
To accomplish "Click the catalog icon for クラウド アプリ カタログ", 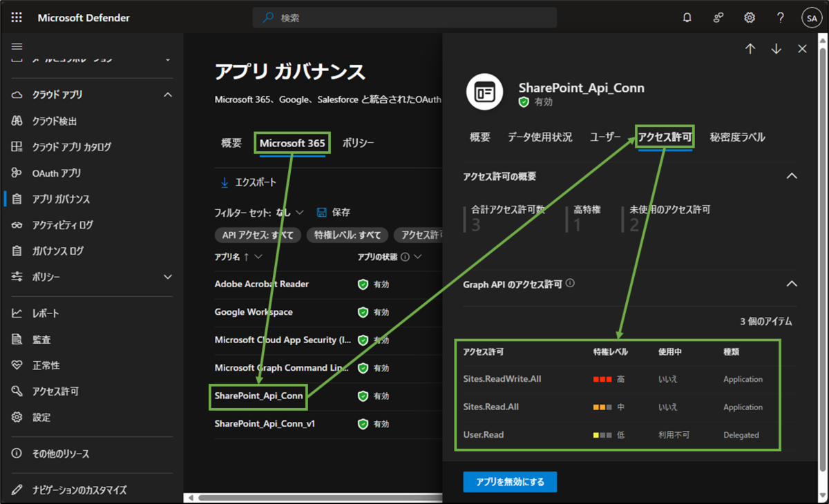I will [17, 147].
